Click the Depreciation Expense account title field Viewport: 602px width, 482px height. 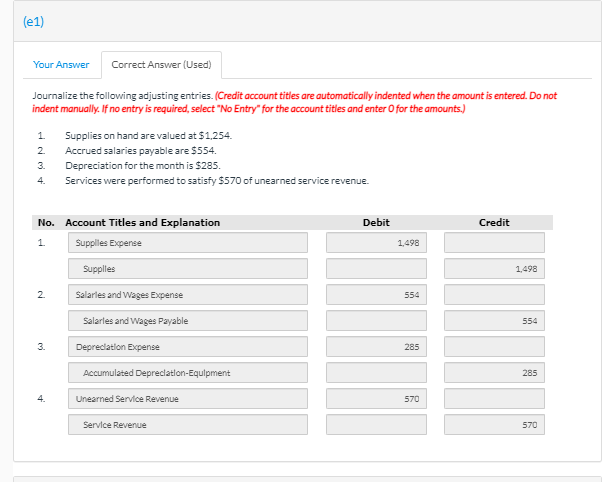188,347
